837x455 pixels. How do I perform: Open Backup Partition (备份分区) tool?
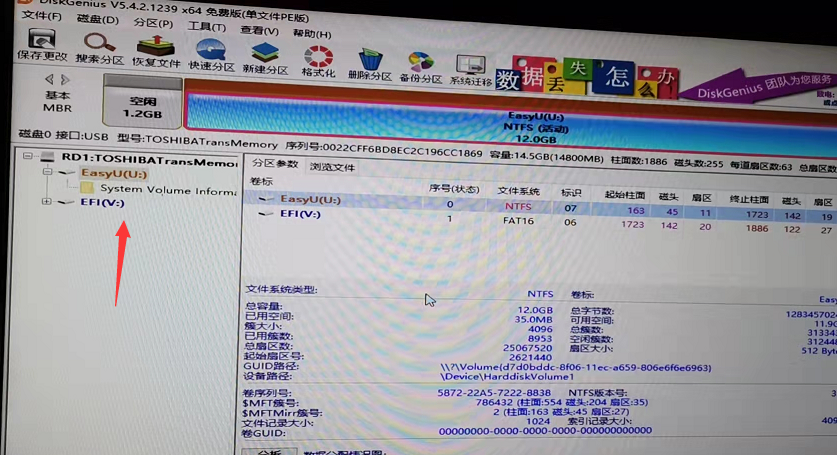[x=421, y=67]
